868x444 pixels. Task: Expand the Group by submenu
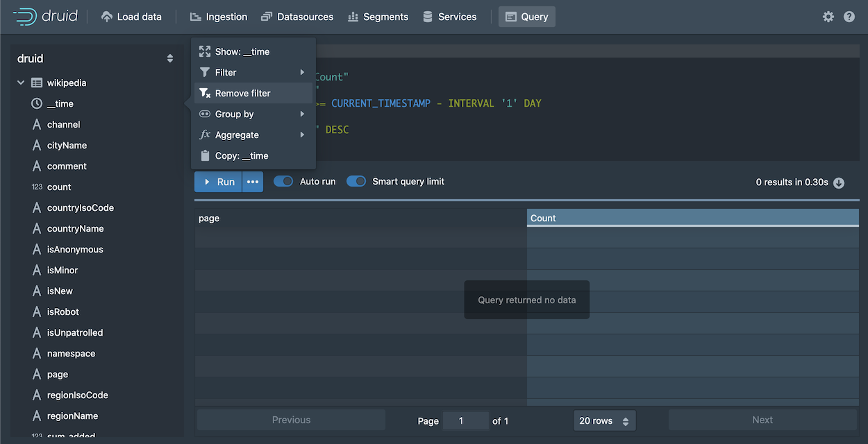click(253, 114)
